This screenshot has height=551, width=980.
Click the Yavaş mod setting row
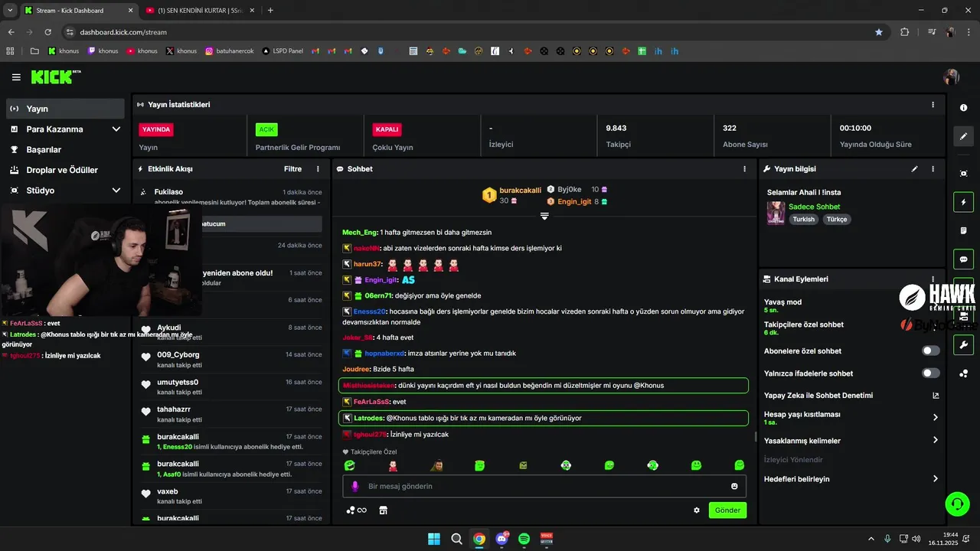click(852, 305)
